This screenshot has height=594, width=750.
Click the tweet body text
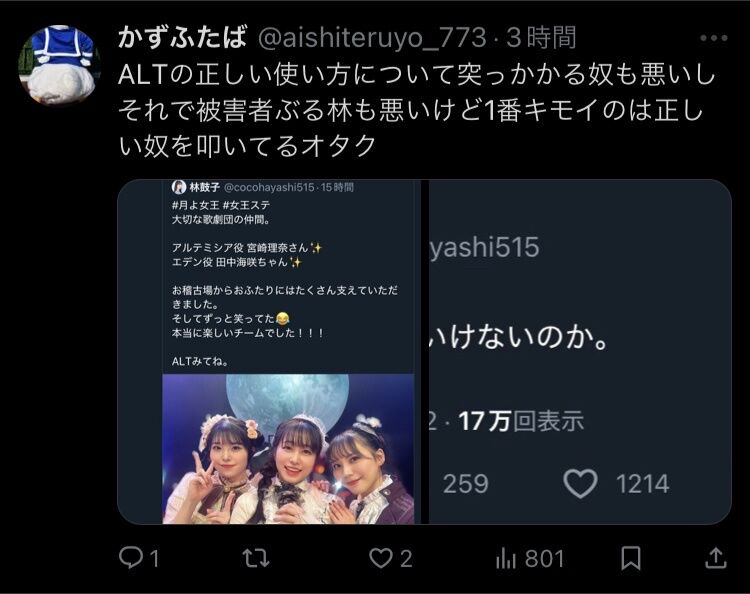tap(416, 110)
